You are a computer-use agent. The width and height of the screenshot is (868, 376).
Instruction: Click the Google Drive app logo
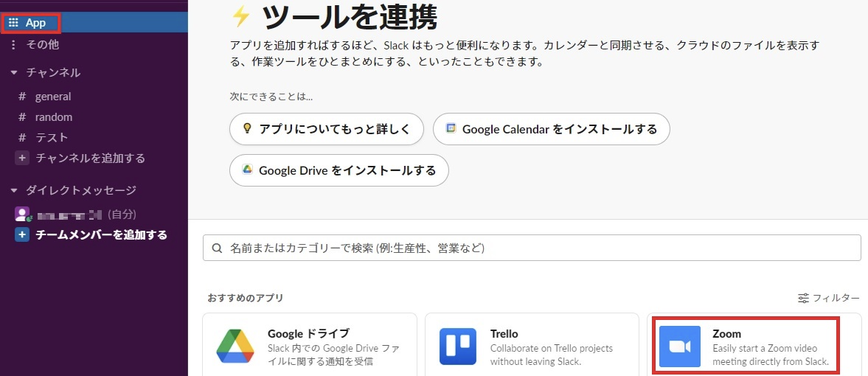pos(235,347)
